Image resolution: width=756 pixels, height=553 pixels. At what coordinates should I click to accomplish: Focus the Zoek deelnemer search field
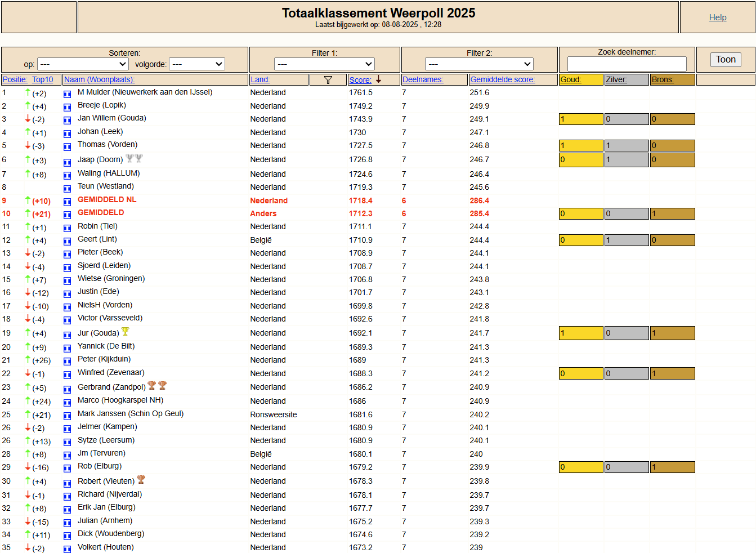pyautogui.click(x=627, y=64)
